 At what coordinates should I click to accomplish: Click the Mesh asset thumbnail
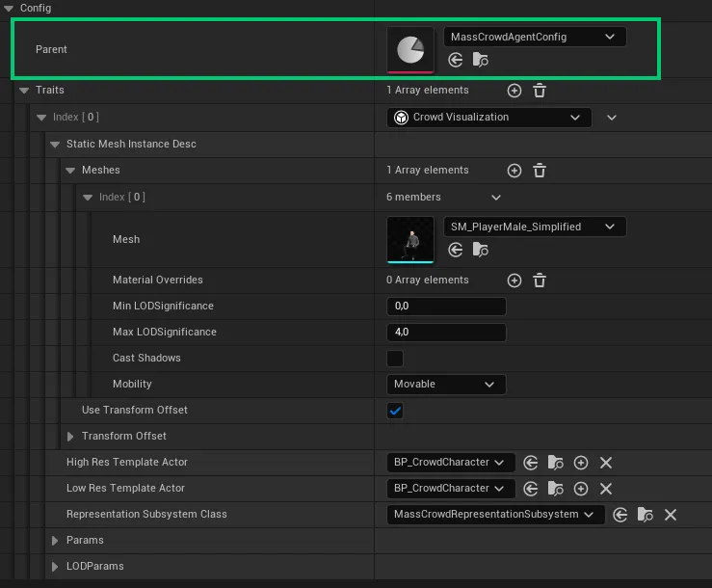tap(410, 239)
